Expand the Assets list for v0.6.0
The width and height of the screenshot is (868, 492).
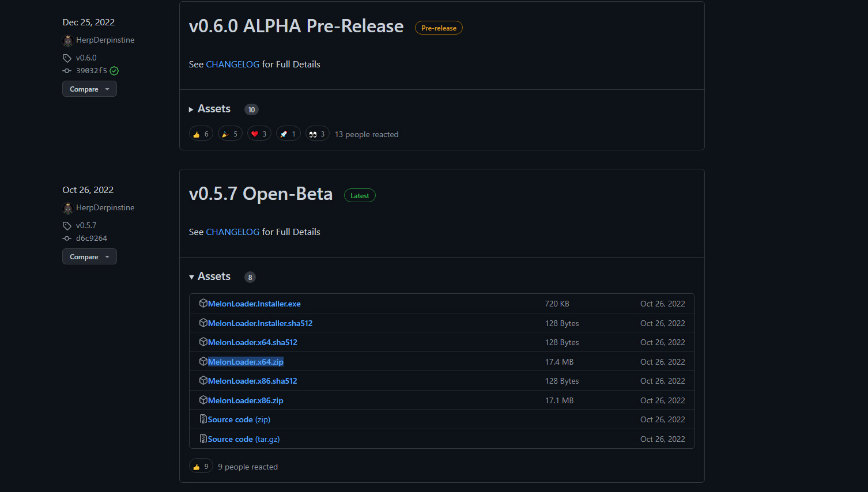pyautogui.click(x=213, y=109)
